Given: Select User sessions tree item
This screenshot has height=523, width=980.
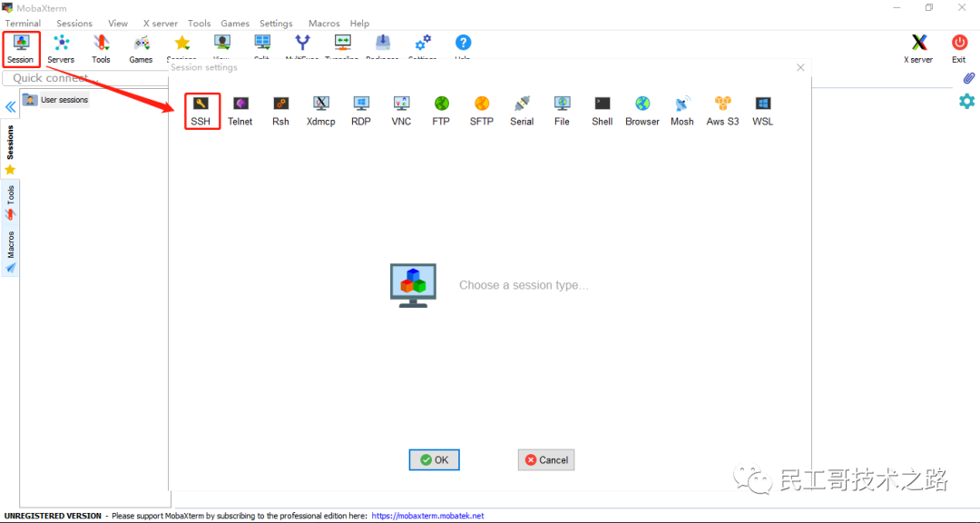Looking at the screenshot, I should 55,100.
